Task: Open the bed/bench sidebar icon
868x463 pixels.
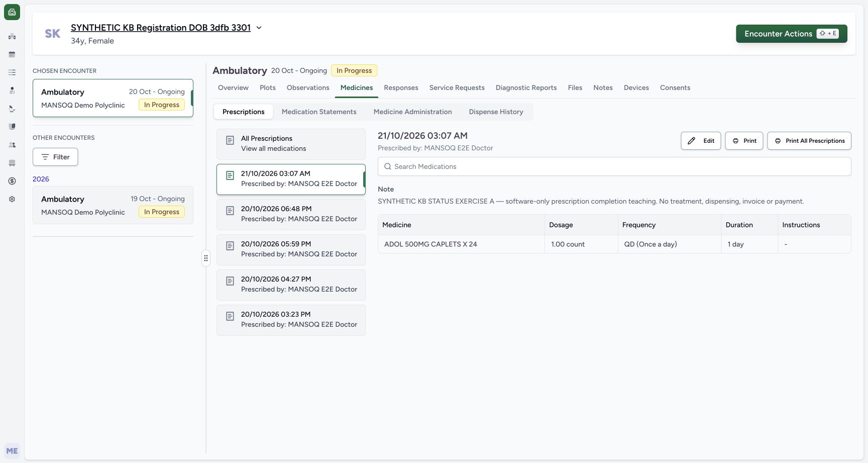Action: pyautogui.click(x=12, y=163)
